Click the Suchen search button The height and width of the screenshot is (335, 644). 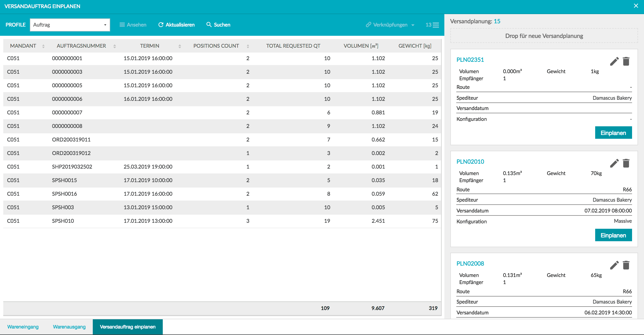click(218, 25)
